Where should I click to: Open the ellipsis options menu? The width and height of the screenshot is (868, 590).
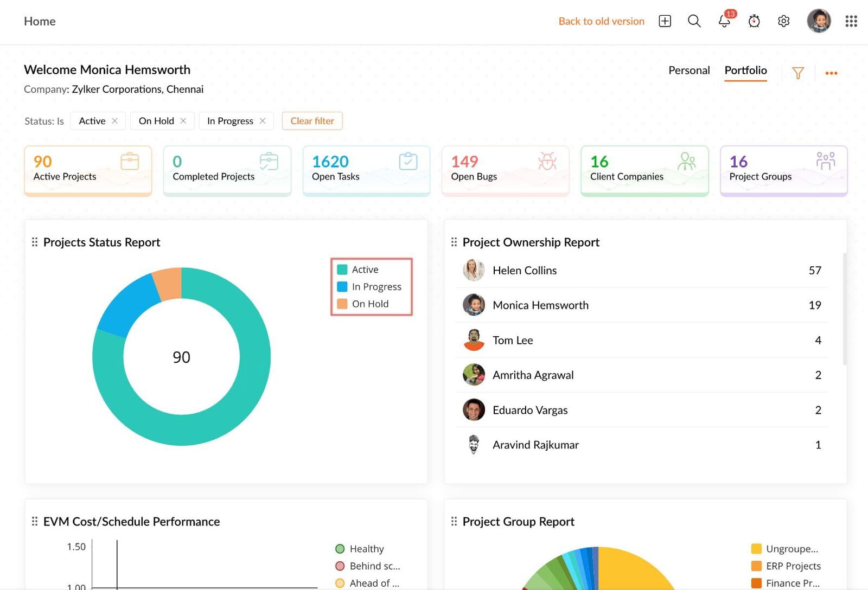[x=831, y=73]
